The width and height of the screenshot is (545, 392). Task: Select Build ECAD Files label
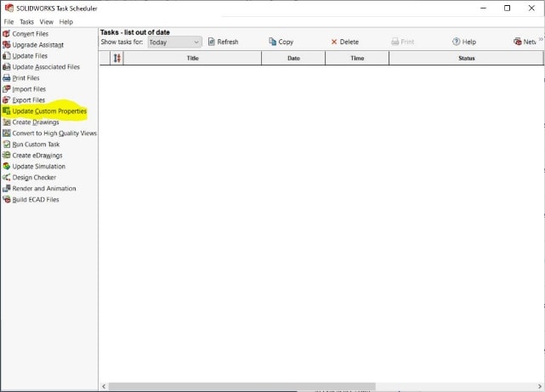tap(36, 200)
